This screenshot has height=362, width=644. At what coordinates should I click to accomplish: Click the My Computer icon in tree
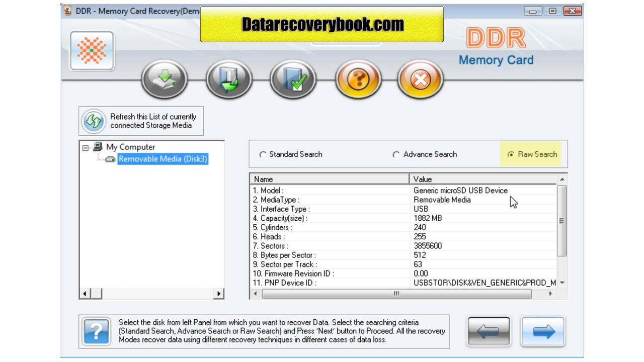pos(98,147)
